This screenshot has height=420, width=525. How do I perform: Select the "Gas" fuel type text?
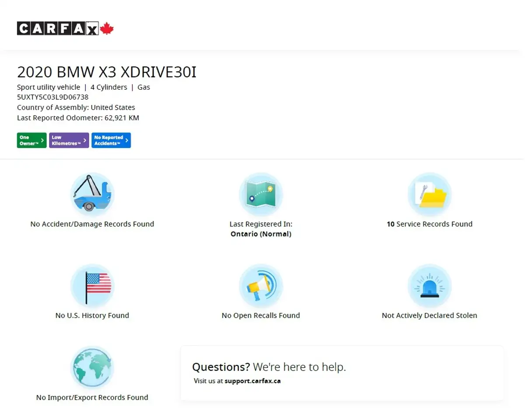(144, 87)
